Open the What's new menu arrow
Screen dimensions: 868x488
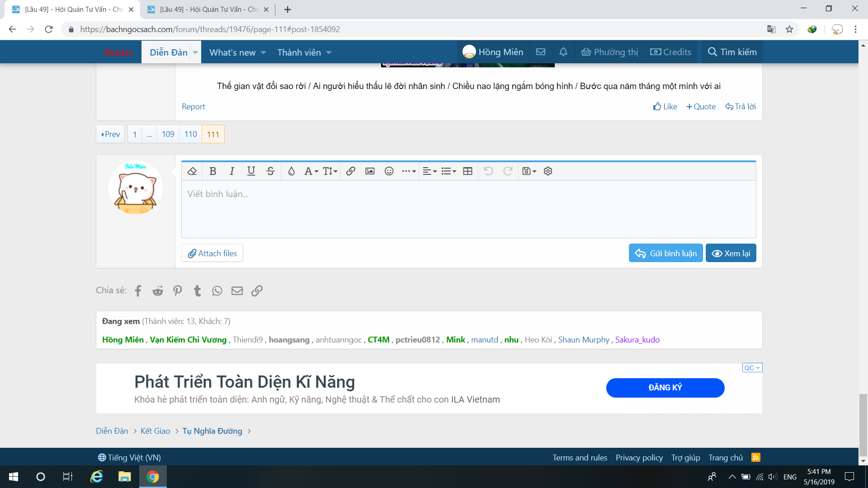[x=264, y=53]
